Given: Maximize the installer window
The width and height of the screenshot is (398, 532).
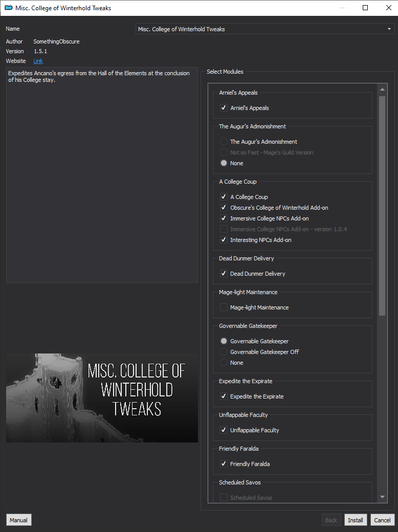Looking at the screenshot, I should [x=365, y=8].
